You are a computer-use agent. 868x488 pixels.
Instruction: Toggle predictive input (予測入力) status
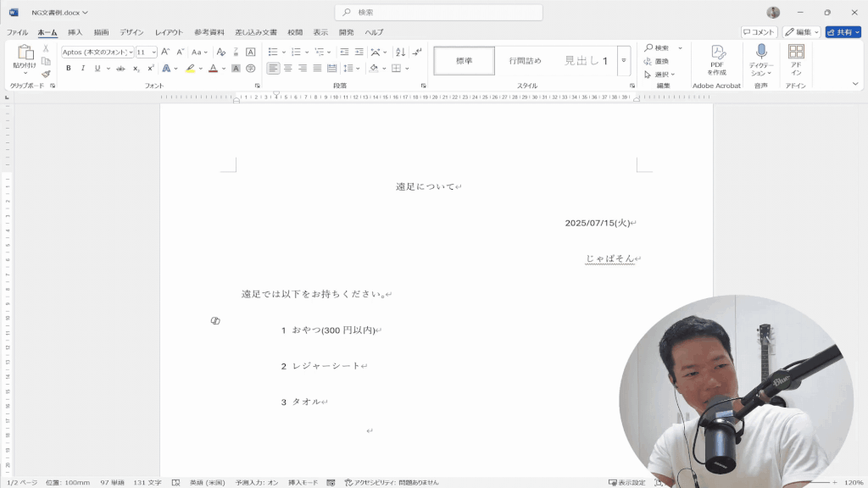coord(257,482)
